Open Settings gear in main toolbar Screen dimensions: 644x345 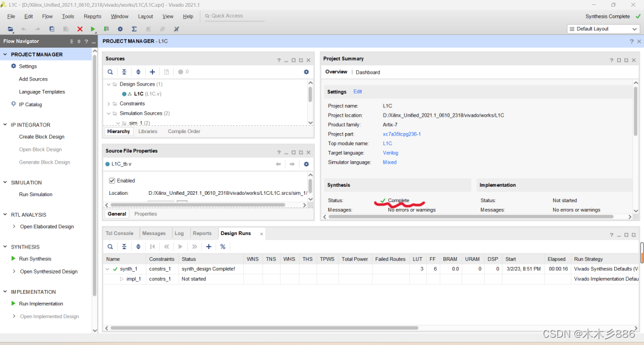tap(120, 29)
